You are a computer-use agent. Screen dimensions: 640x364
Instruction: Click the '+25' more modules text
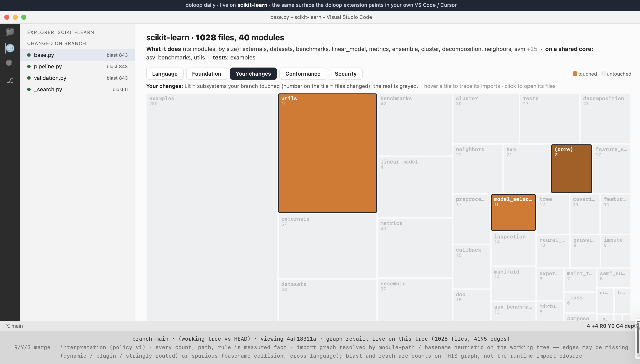(532, 49)
